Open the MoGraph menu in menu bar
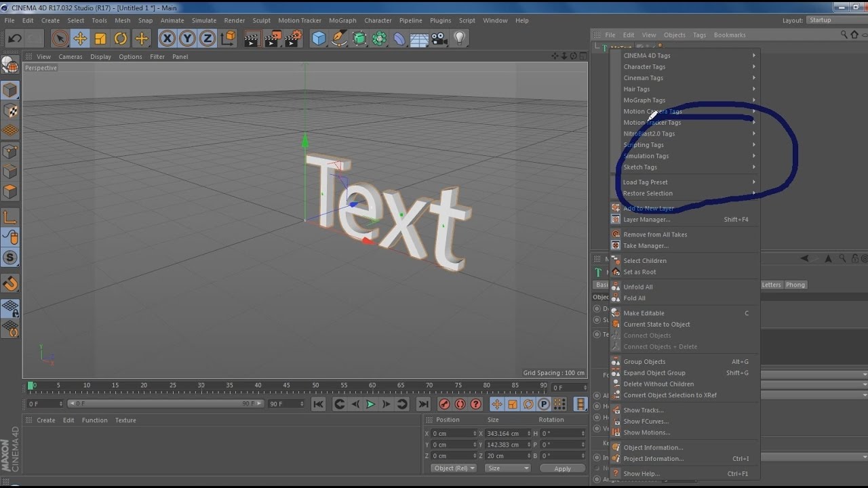This screenshot has height=488, width=868. [342, 20]
